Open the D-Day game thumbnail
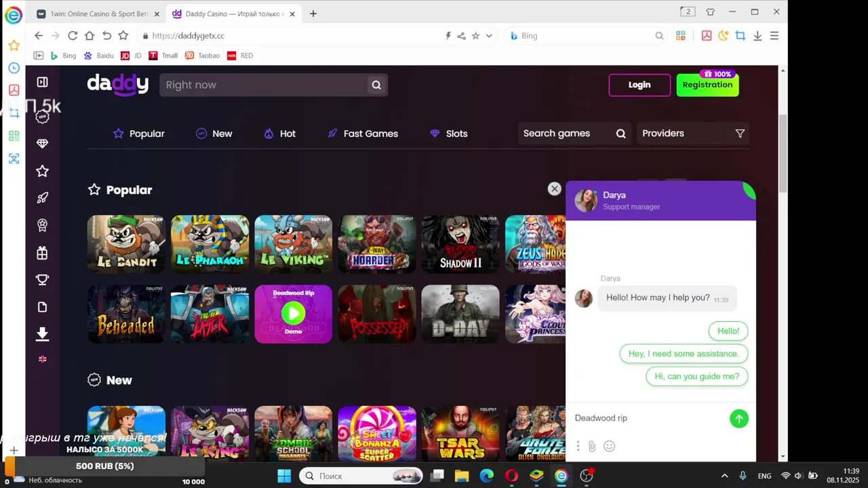868x488 pixels. 460,314
